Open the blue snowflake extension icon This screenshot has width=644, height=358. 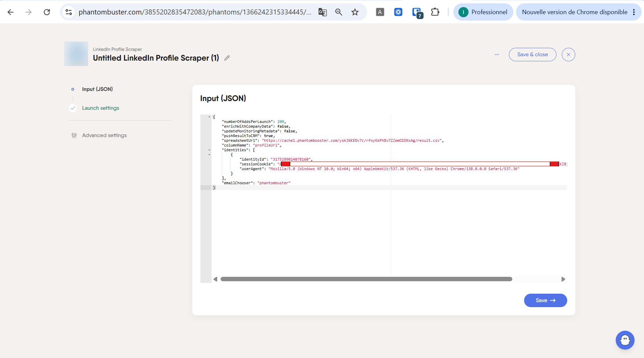point(398,12)
